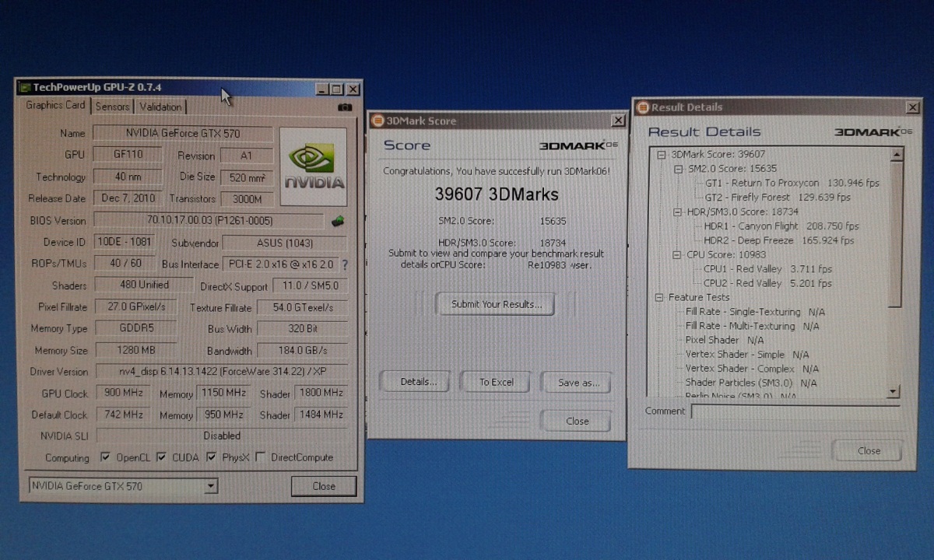Click Close button in Result Details window

click(x=869, y=450)
